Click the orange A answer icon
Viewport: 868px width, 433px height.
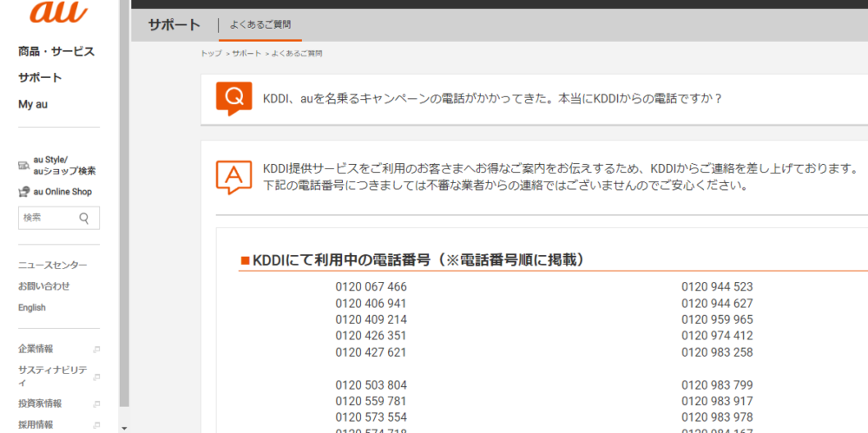[x=233, y=176]
